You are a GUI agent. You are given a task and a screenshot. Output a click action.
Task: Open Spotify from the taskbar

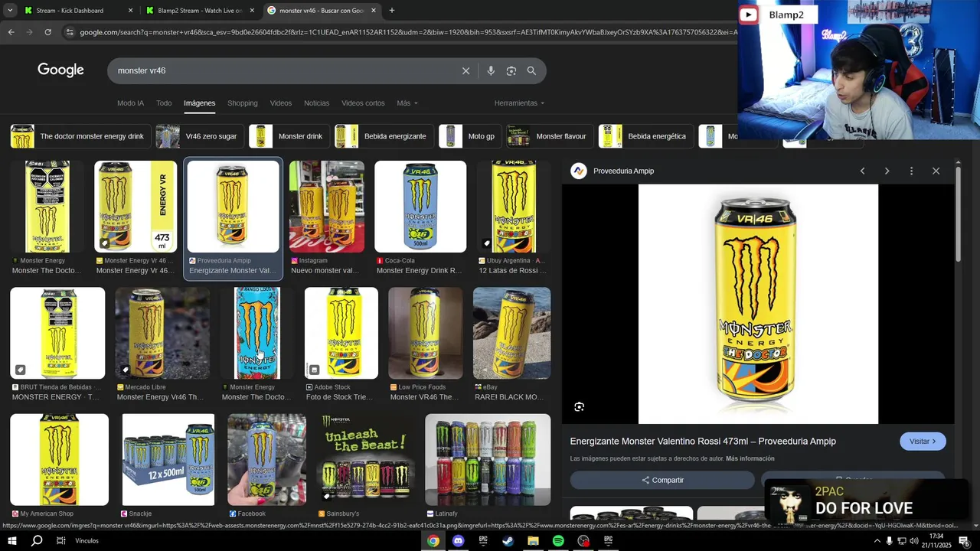click(x=558, y=541)
